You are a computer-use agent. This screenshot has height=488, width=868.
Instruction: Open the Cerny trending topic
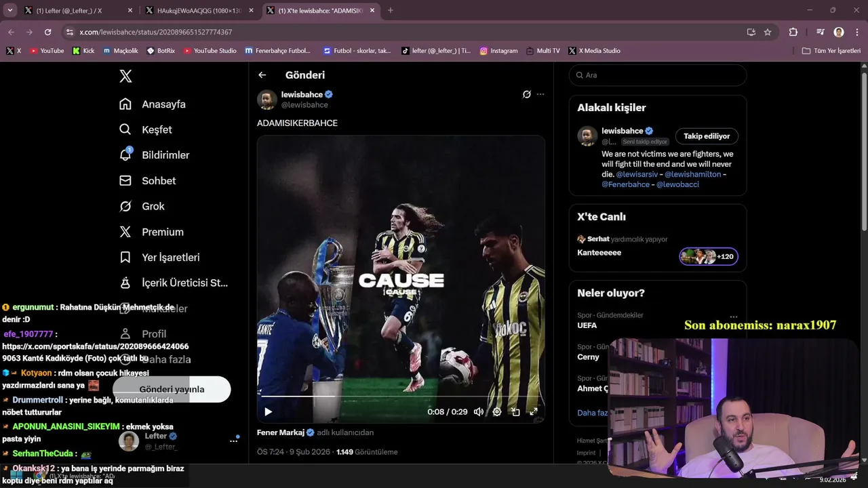pos(588,357)
